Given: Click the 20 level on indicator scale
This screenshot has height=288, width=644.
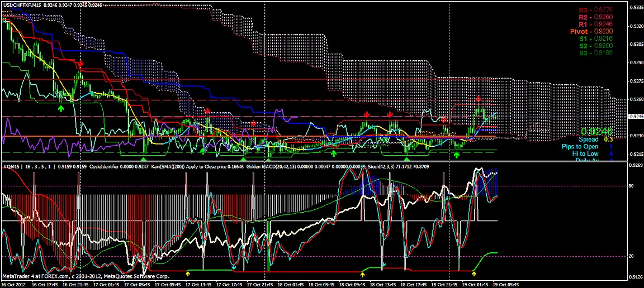Looking at the screenshot, I should 631,256.
